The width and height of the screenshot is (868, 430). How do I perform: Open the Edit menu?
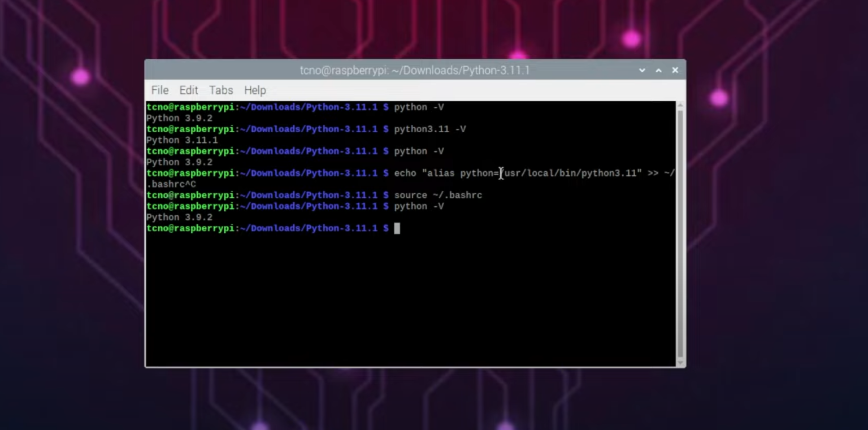(x=189, y=90)
